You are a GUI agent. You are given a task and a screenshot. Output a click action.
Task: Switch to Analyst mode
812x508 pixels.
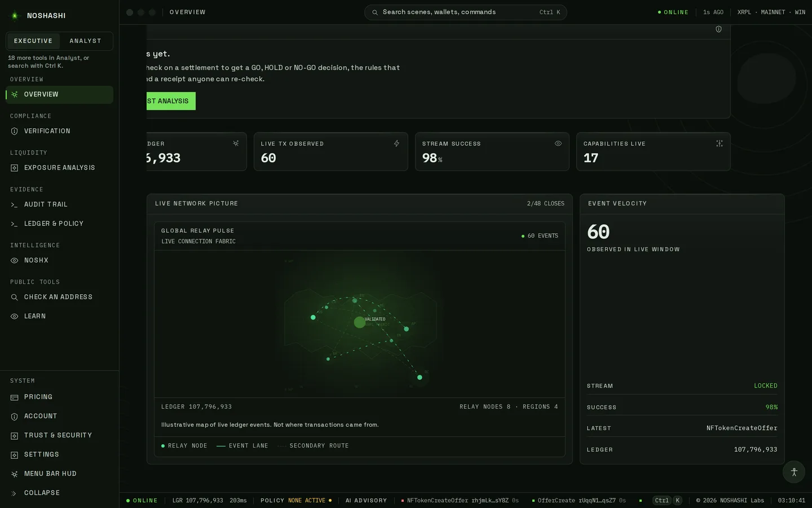86,41
